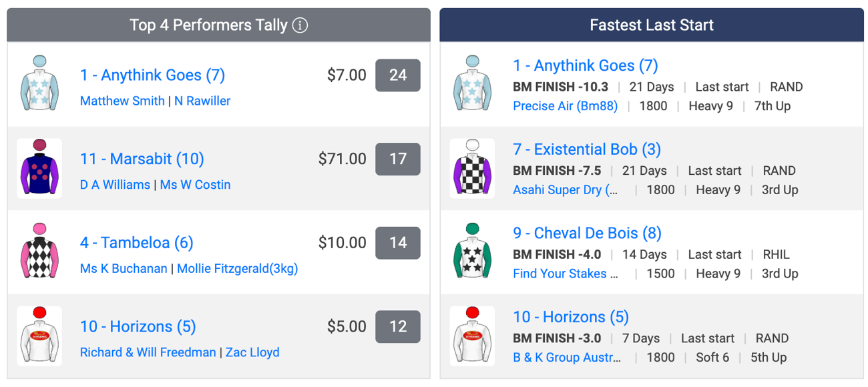Click the tally score 17 badge
The width and height of the screenshot is (868, 387).
pos(398,159)
